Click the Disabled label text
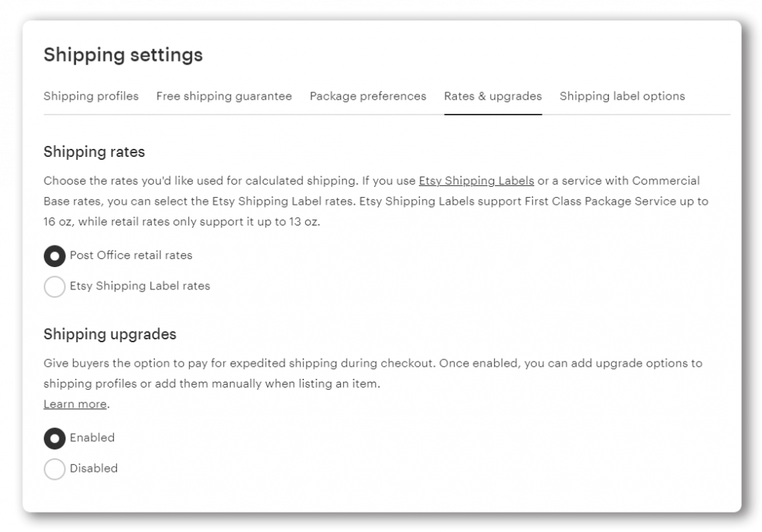This screenshot has width=762, height=532. click(93, 469)
